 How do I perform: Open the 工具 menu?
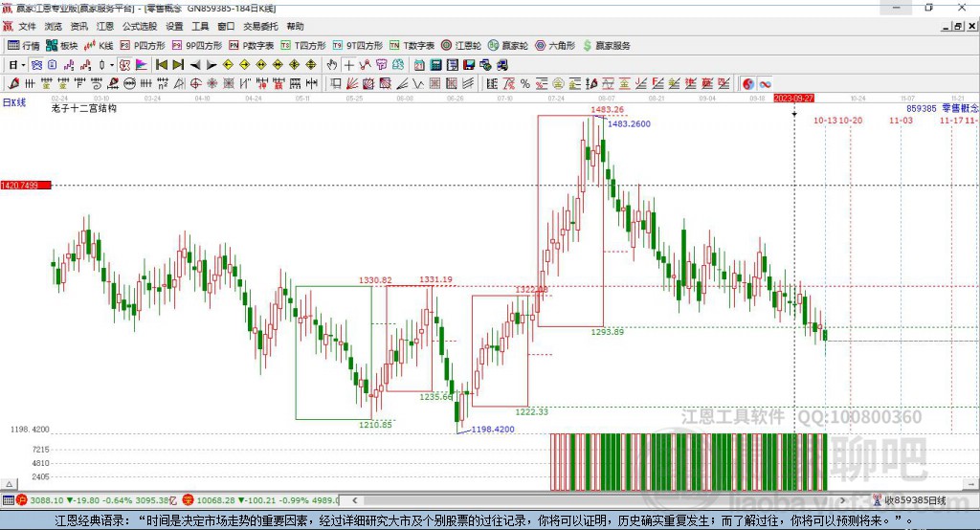(200, 26)
